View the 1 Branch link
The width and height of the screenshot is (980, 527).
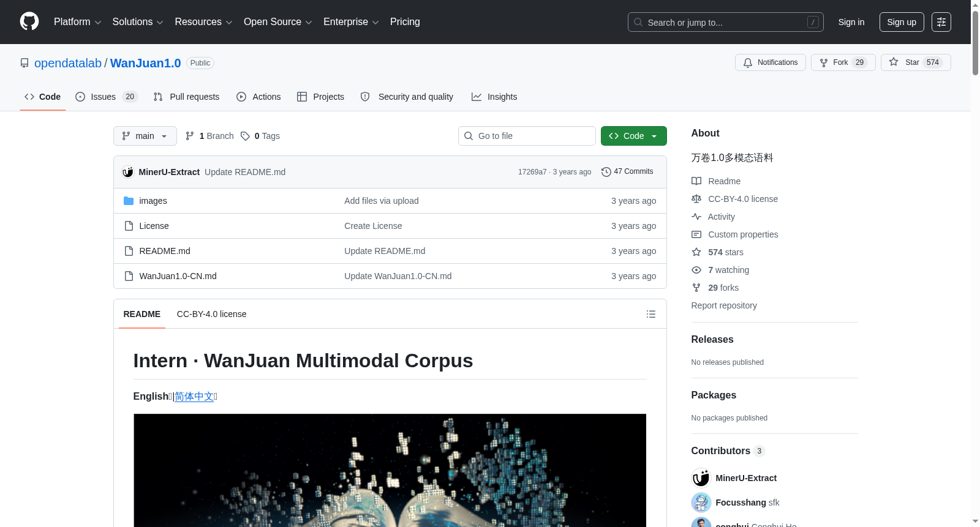[x=209, y=136]
